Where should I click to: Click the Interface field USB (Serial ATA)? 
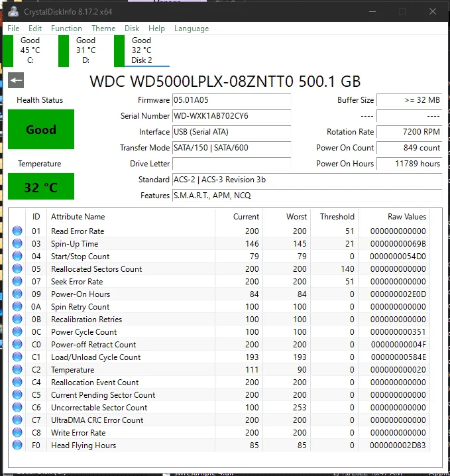[x=232, y=132]
